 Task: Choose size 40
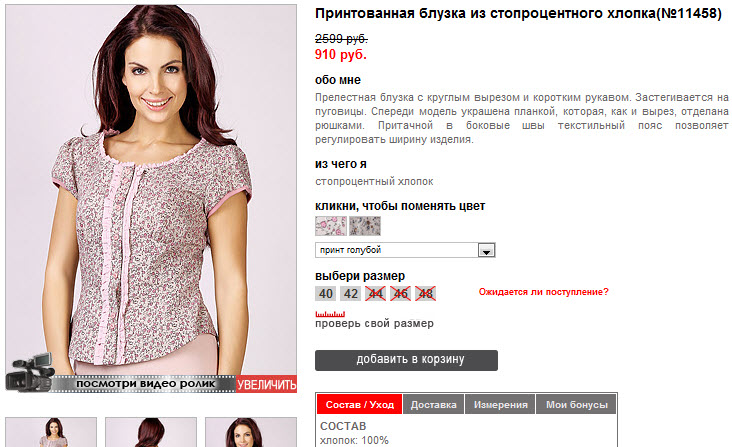tap(326, 294)
